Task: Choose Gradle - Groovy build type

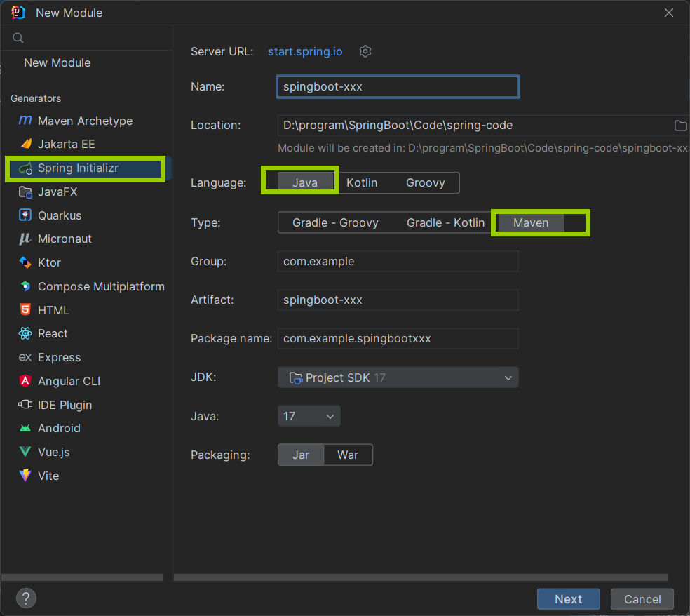Action: [x=335, y=223]
